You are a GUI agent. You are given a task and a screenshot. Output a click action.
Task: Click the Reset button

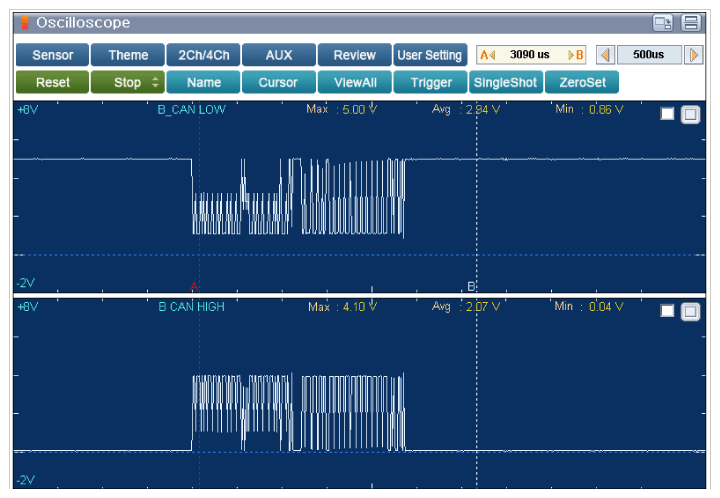click(52, 82)
